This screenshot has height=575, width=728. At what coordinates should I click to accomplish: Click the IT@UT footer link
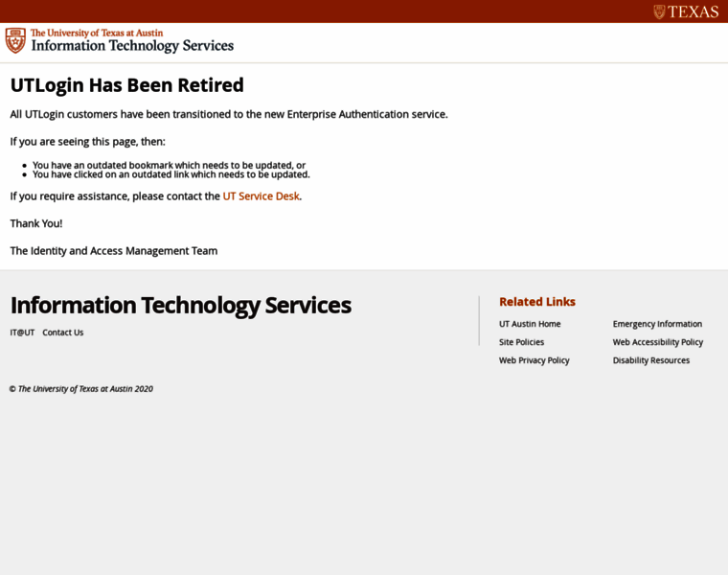pyautogui.click(x=22, y=333)
